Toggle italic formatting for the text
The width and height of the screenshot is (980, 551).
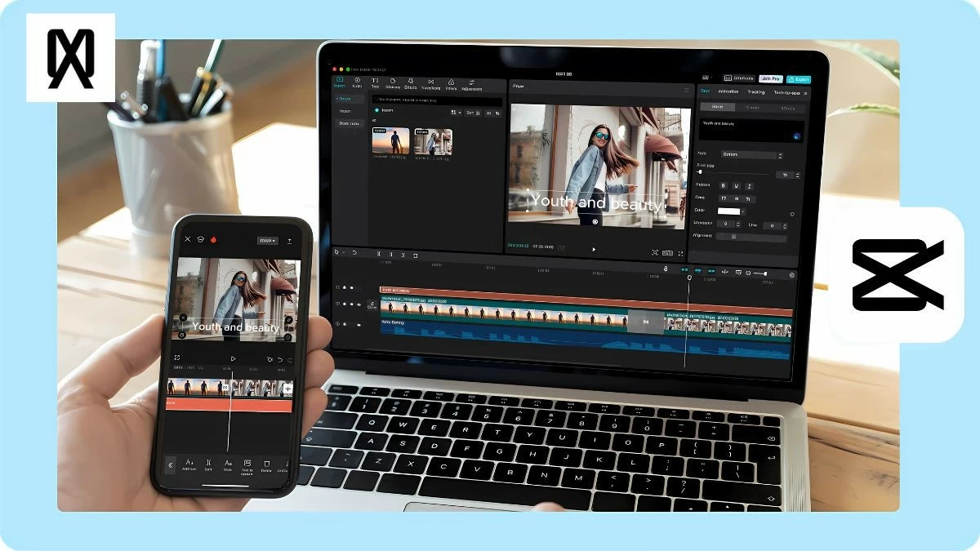tap(748, 186)
